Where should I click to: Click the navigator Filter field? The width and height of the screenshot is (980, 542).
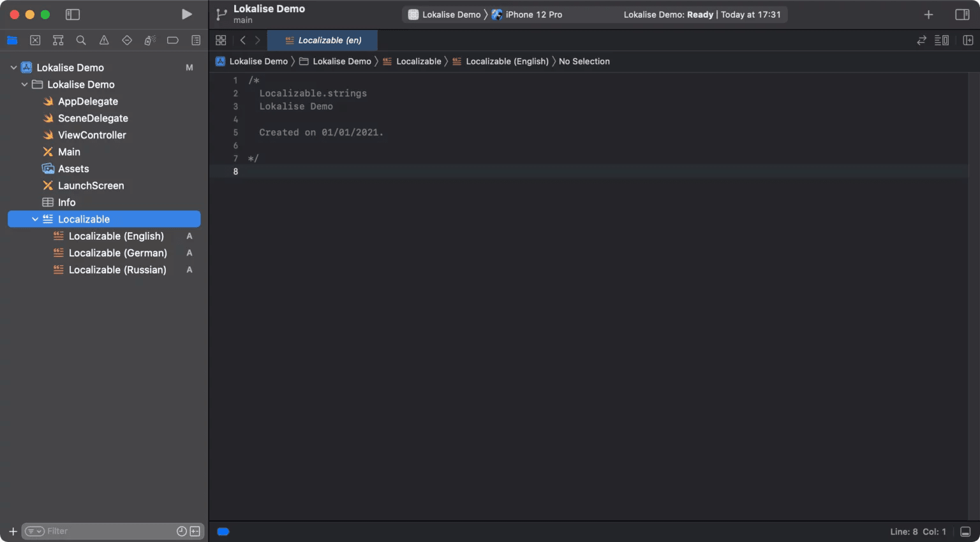click(108, 531)
